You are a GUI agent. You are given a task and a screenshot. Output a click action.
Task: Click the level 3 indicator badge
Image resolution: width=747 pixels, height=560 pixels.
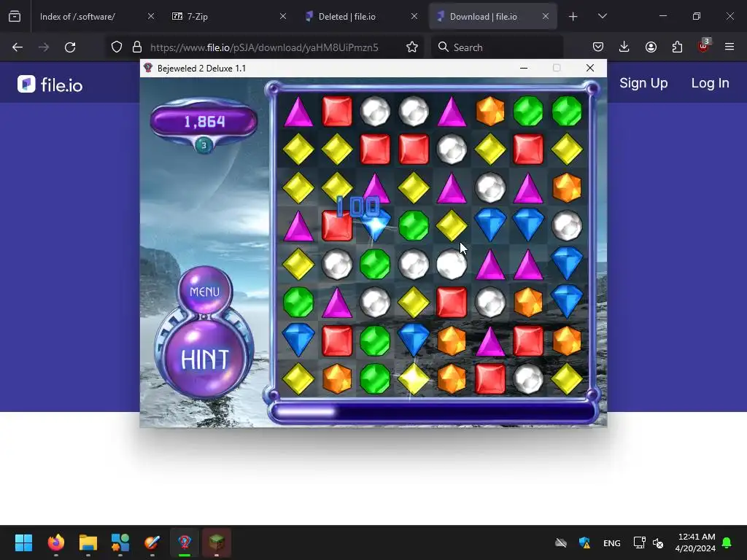click(x=204, y=145)
